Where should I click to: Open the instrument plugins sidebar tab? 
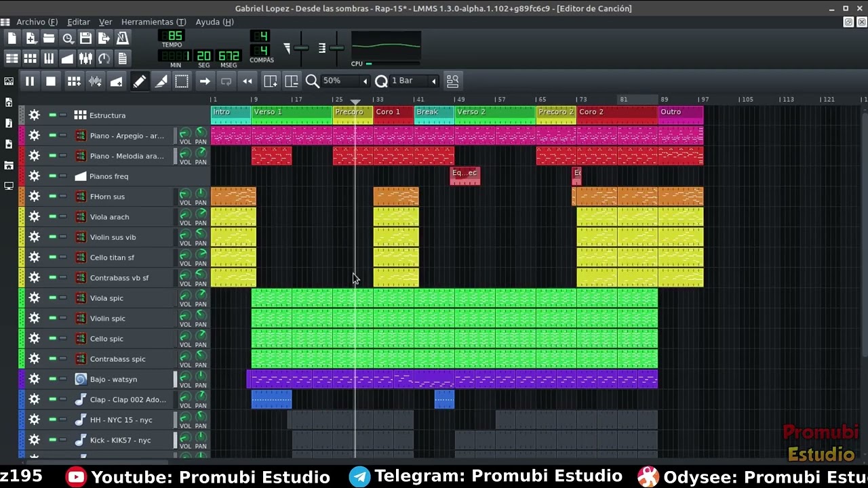tap(9, 81)
